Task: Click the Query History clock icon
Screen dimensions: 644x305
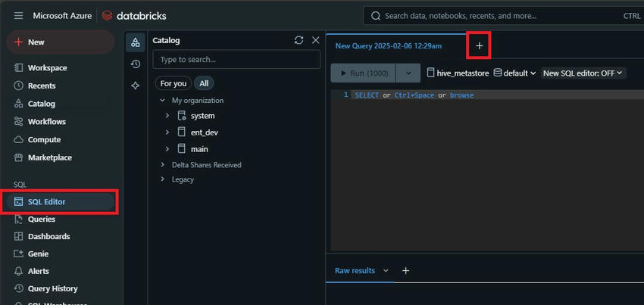Action: tap(18, 288)
